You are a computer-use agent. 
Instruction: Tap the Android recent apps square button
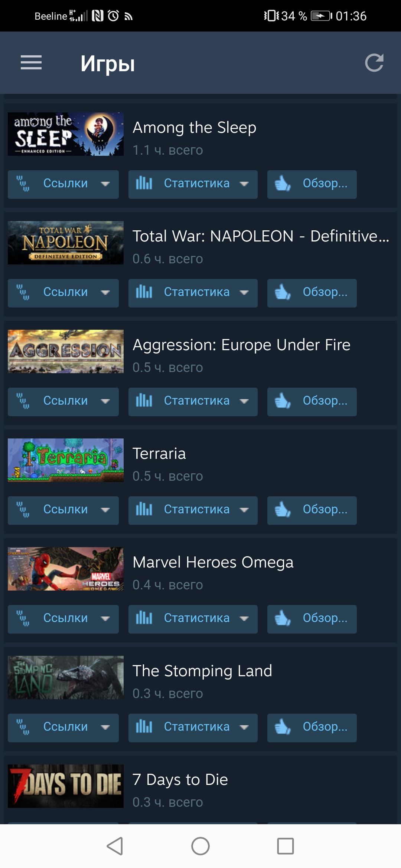(x=286, y=846)
